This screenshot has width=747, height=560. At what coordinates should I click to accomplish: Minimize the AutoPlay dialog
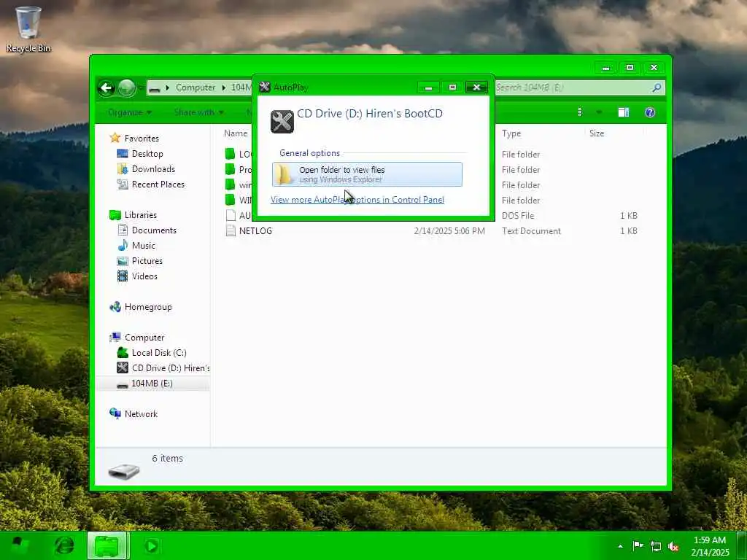(x=428, y=87)
